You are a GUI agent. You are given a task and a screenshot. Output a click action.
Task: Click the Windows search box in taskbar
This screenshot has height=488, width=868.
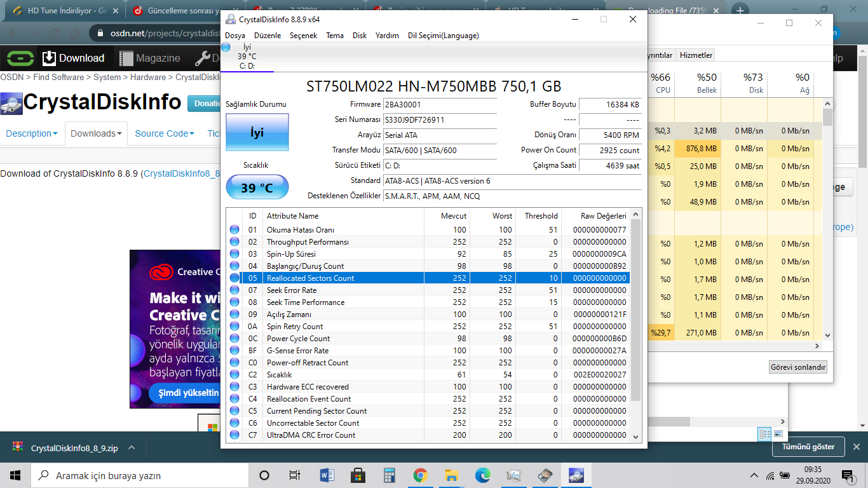coord(140,475)
